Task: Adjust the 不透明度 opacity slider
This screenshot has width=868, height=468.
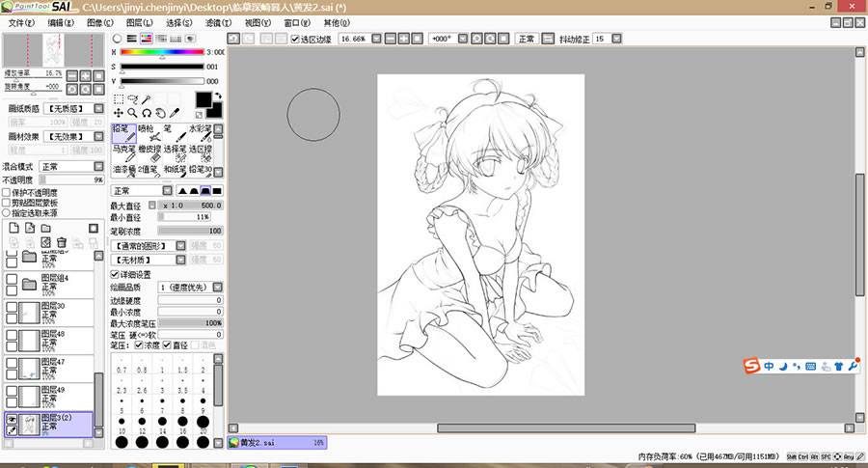Action: click(x=72, y=179)
